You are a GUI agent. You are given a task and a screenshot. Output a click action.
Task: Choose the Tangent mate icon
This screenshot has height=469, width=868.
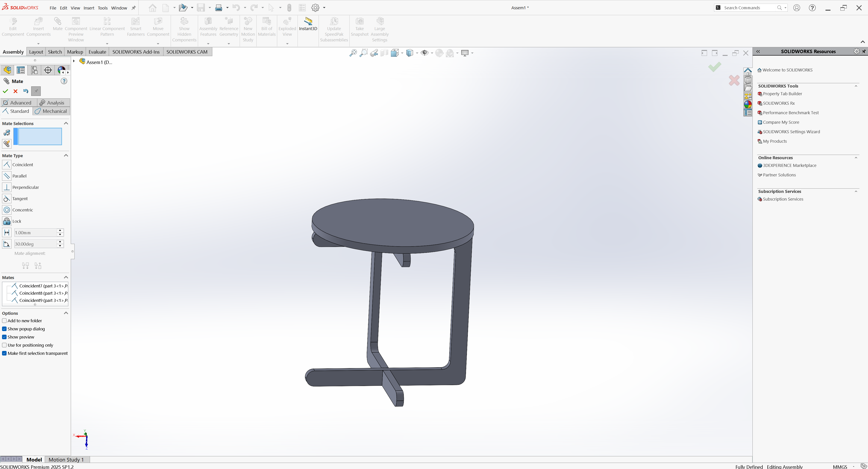tap(7, 199)
